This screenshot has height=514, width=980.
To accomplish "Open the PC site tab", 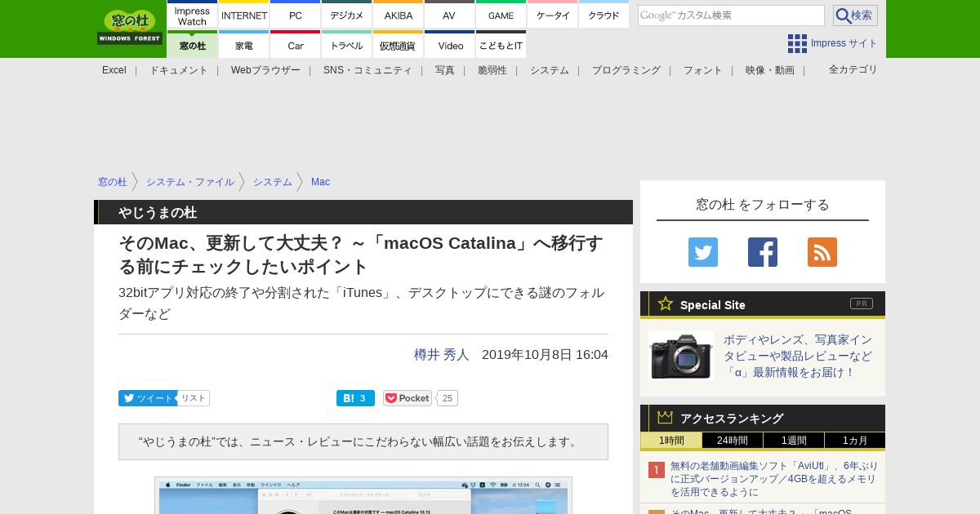I will click(296, 16).
